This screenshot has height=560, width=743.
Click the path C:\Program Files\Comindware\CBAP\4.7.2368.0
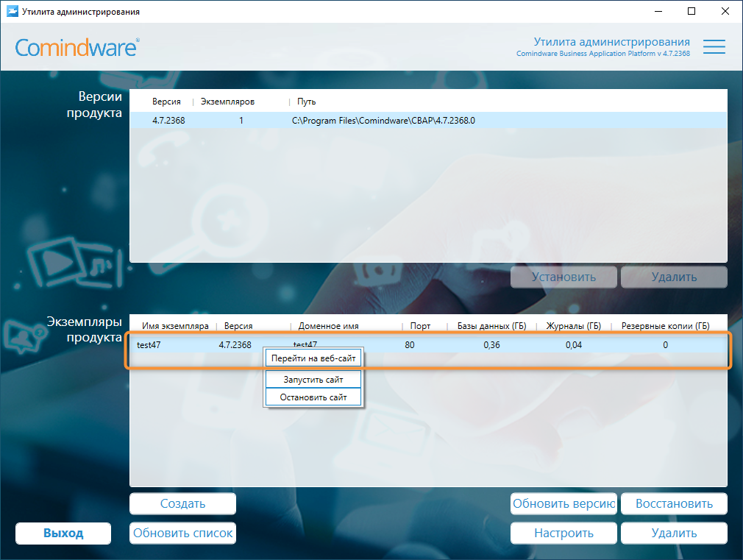click(x=383, y=121)
